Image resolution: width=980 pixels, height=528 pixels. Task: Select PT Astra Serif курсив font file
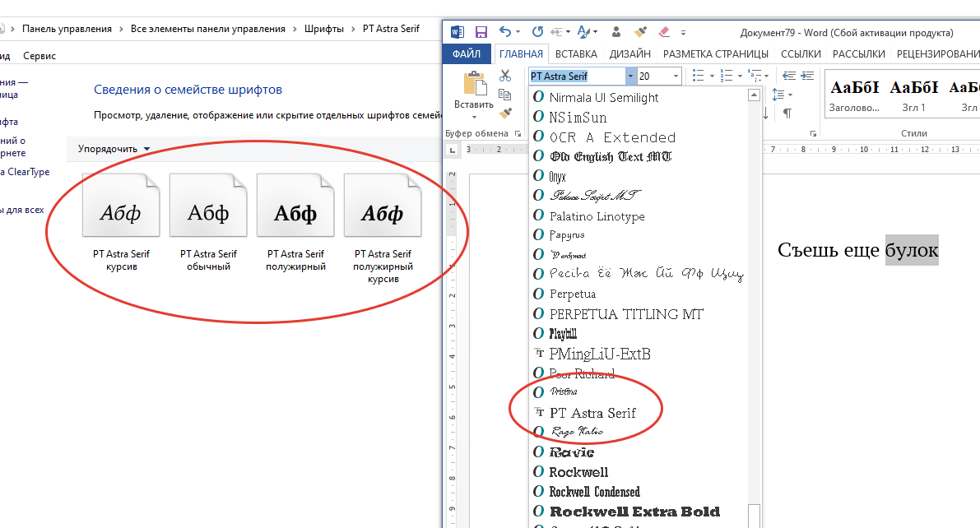click(x=121, y=223)
